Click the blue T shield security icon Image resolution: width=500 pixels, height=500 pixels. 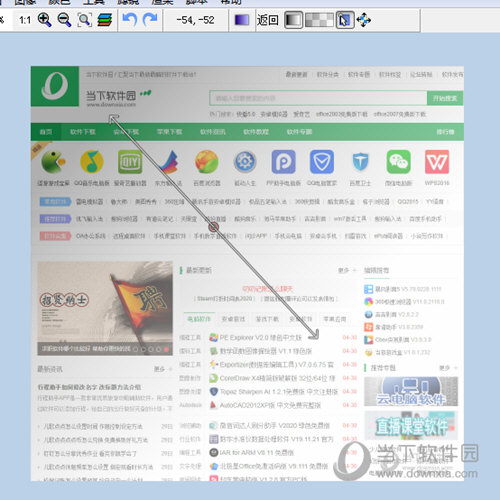[360, 162]
